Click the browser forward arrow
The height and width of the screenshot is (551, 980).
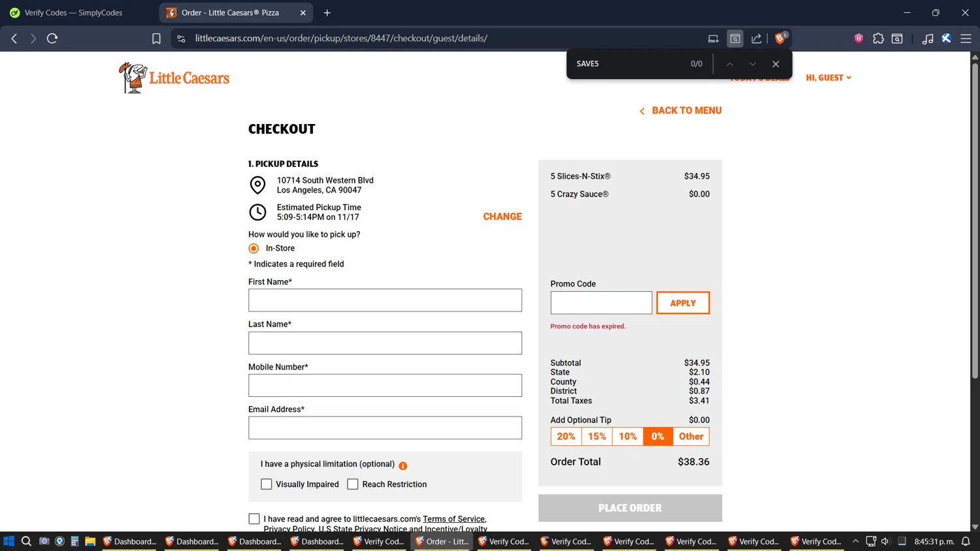(33, 39)
